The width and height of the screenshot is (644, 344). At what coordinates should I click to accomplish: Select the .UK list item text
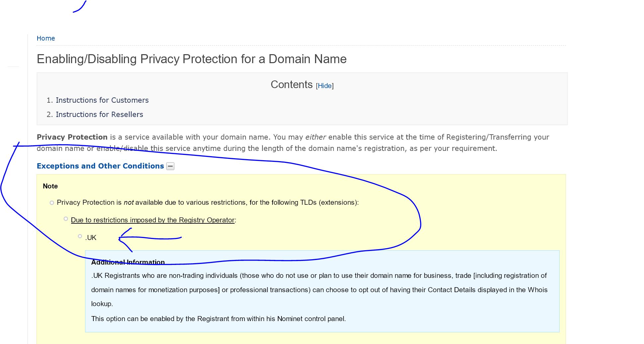pyautogui.click(x=91, y=238)
